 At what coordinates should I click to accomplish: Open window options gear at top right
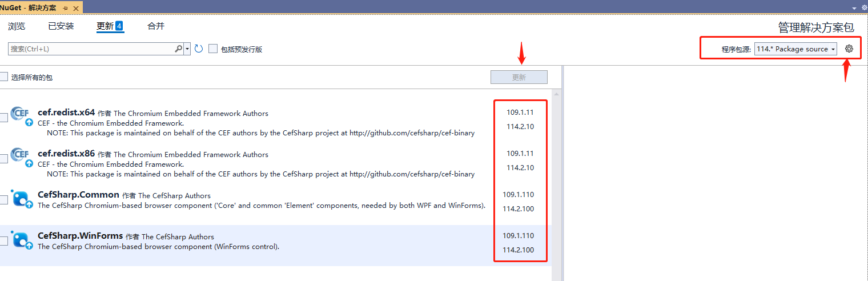point(865,7)
